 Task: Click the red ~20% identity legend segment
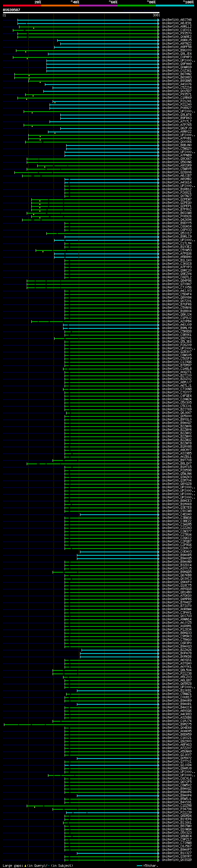coord(22,6)
